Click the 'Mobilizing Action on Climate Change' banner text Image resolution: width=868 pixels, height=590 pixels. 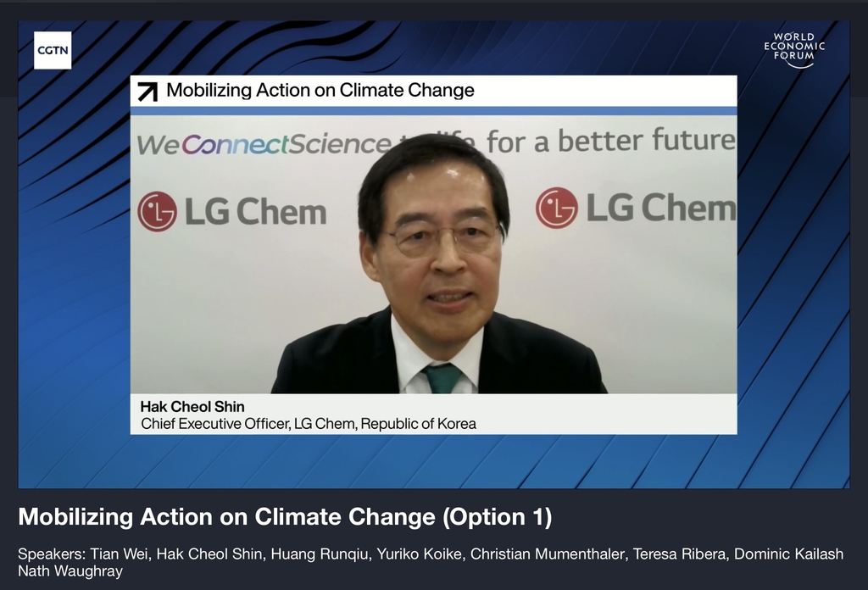coord(320,90)
